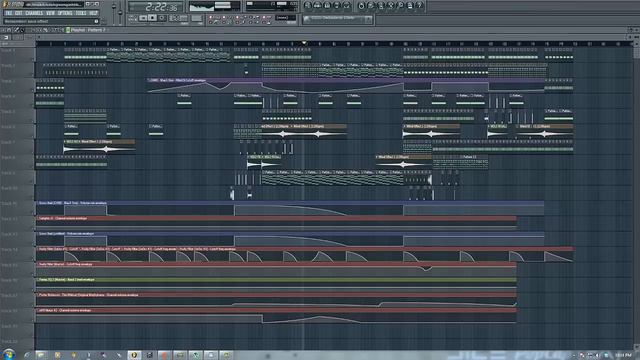
Task: Click the playlist zoom icon below the toolbar
Action: [x=6, y=37]
